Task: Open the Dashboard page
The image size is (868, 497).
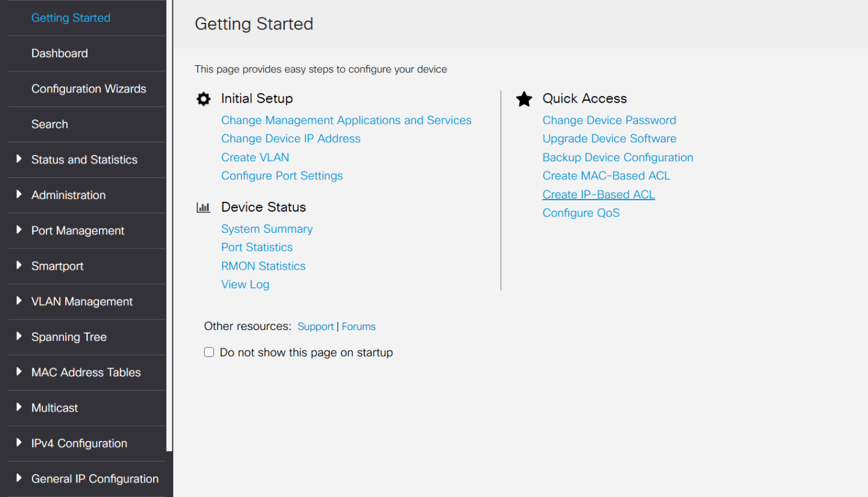Action: coord(60,54)
